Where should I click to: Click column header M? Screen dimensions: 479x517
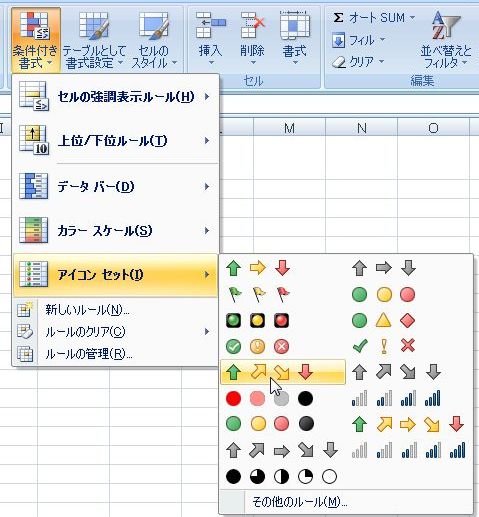(289, 128)
